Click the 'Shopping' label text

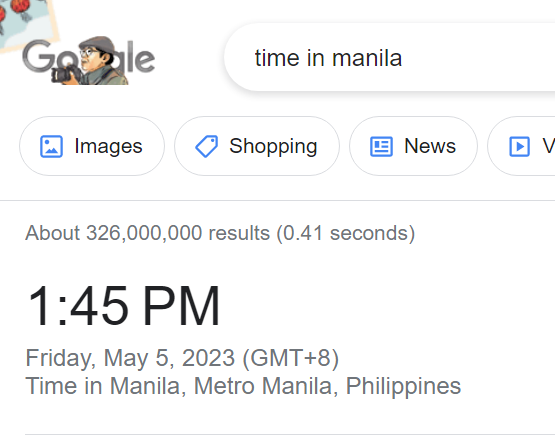(273, 147)
